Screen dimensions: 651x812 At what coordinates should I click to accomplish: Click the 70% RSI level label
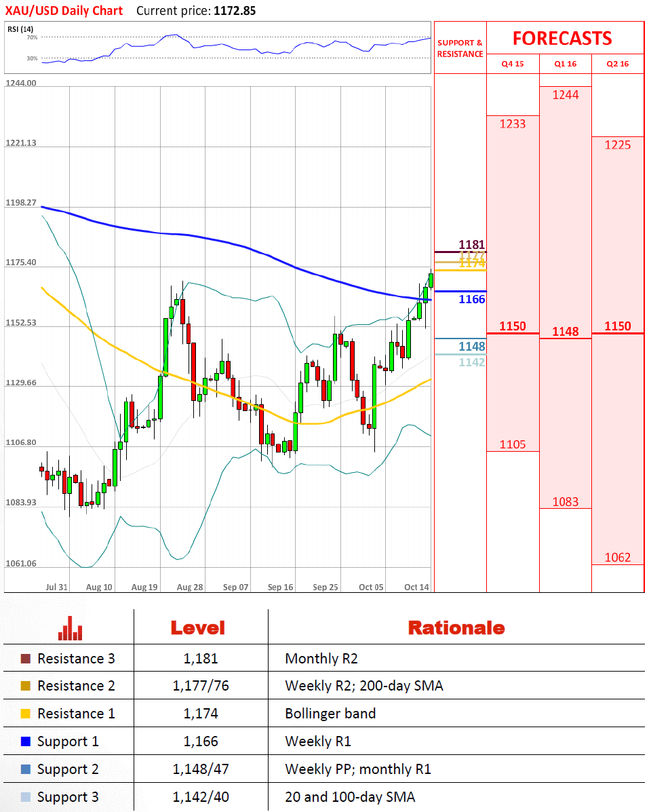[x=32, y=37]
